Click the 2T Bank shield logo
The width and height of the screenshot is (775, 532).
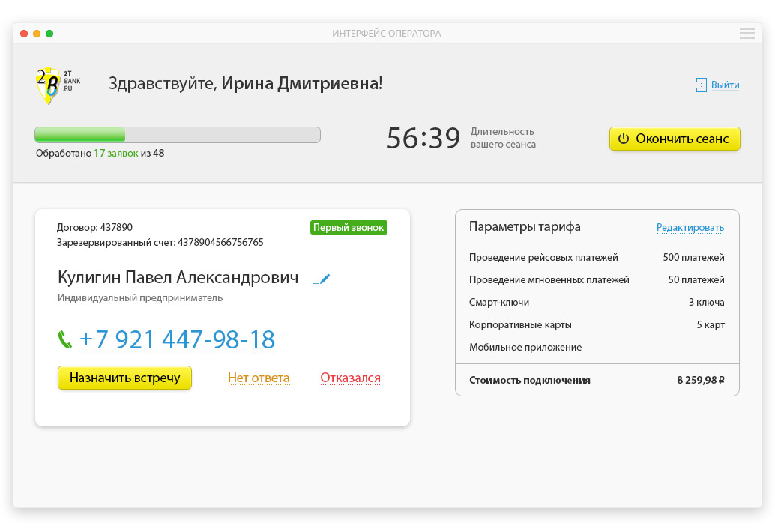coord(49,85)
